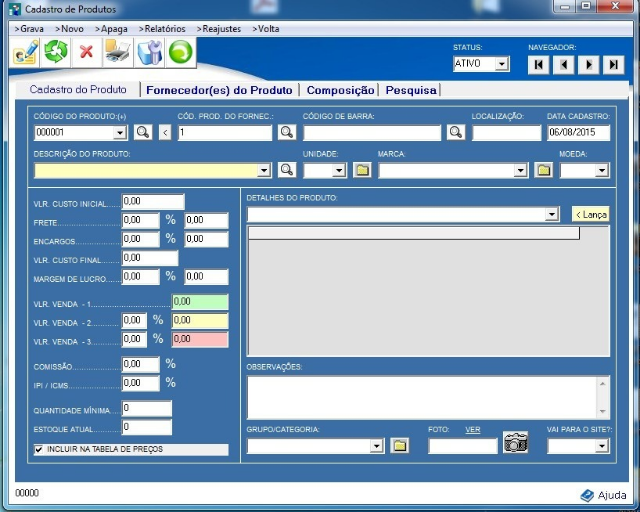
Task: Click the printer reports toolbar icon
Action: pyautogui.click(x=117, y=52)
